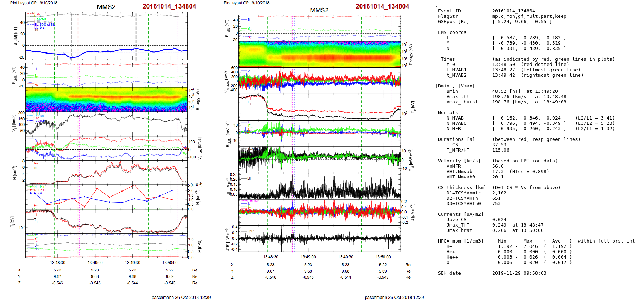Click the MMS2 title above right plot

pos(319,10)
